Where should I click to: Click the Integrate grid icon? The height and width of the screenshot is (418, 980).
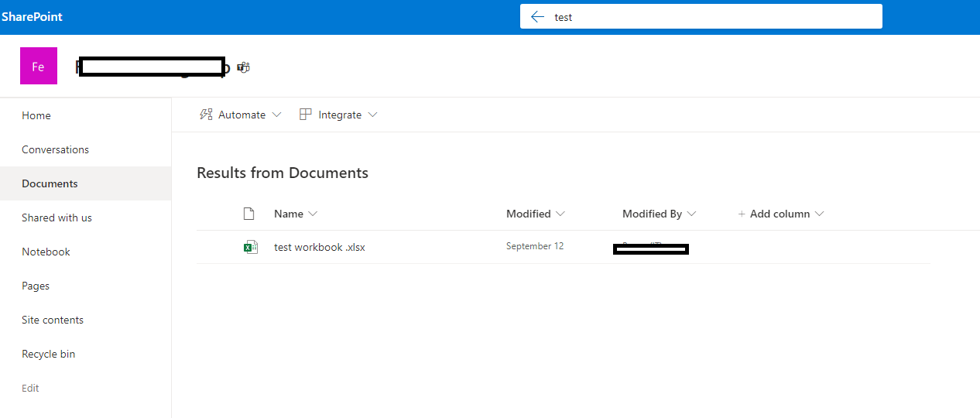click(306, 115)
